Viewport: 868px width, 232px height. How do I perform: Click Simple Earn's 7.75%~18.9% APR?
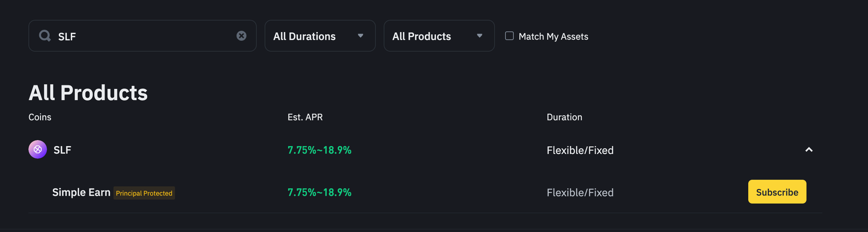[319, 192]
